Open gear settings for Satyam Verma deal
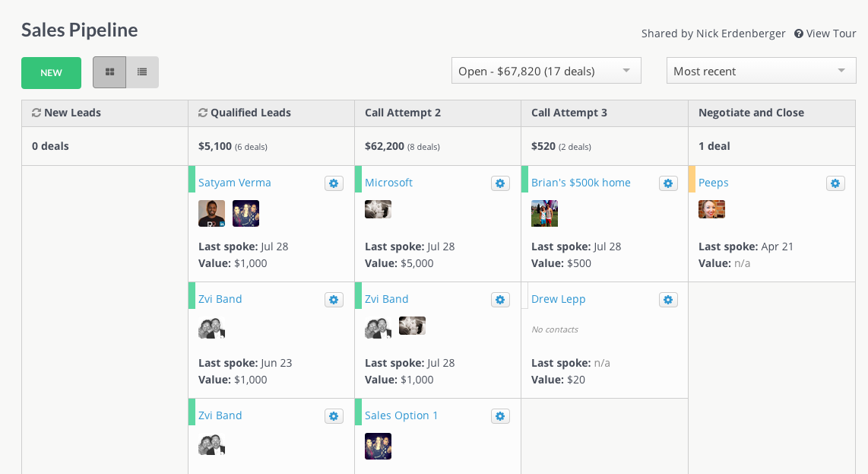Viewport: 868px width, 474px height. [x=334, y=183]
